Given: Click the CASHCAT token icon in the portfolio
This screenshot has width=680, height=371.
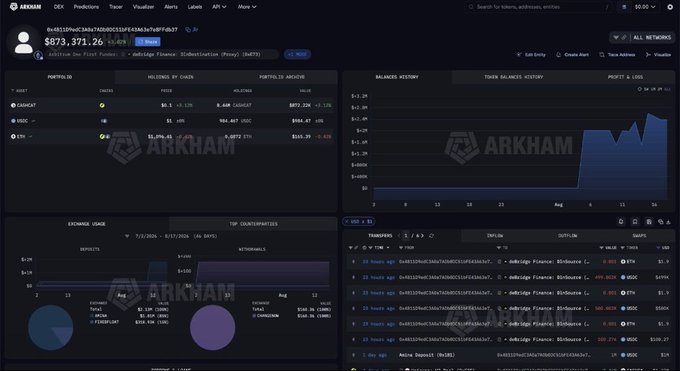Looking at the screenshot, I should click(13, 105).
